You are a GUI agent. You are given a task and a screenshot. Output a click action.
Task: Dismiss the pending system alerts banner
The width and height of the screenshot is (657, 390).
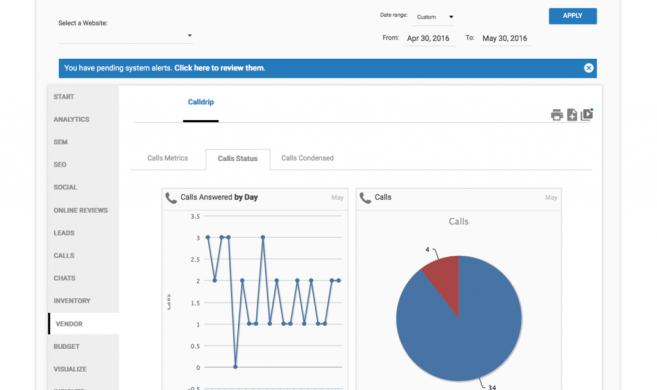[x=588, y=68]
